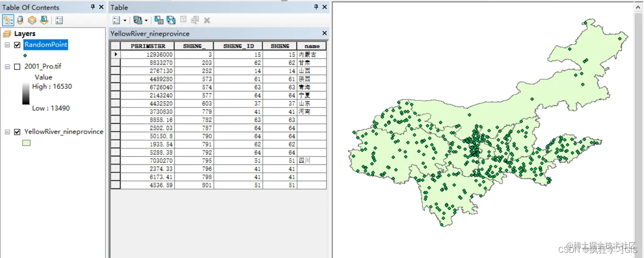This screenshot has width=644, height=258.
Task: Enable 2001_Pro.tif layer checkbox
Action: click(x=17, y=67)
